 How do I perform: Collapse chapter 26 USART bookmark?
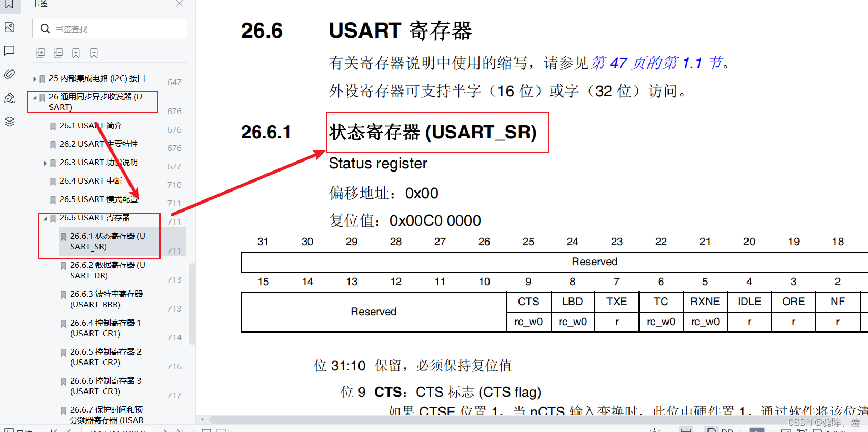coord(35,97)
